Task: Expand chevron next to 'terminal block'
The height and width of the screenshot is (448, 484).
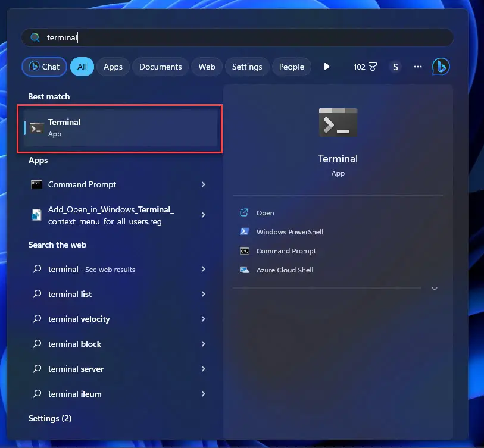Action: 203,344
